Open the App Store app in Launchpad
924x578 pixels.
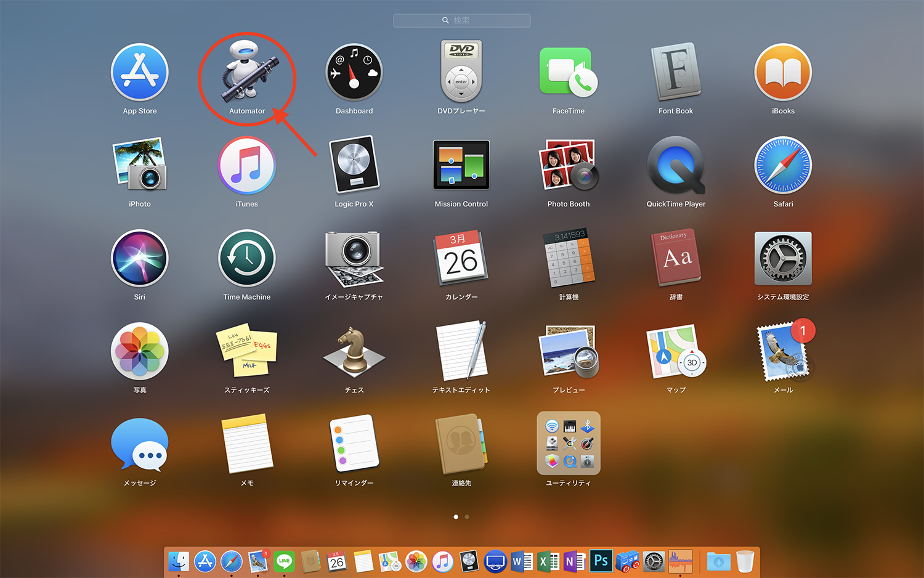[140, 72]
